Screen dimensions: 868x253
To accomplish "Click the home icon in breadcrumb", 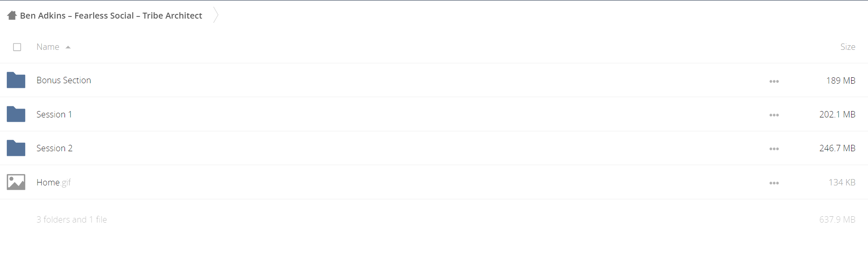I will click(12, 16).
